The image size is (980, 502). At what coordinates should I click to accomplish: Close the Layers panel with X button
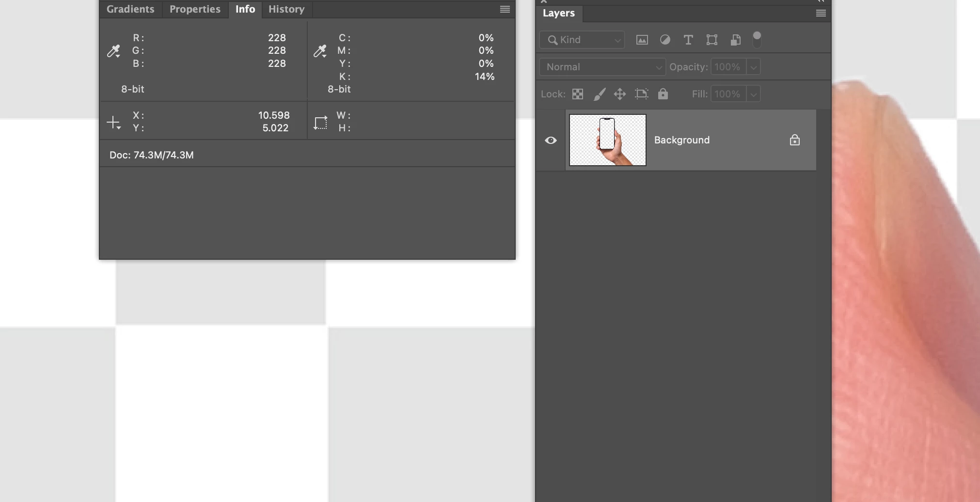(x=544, y=1)
